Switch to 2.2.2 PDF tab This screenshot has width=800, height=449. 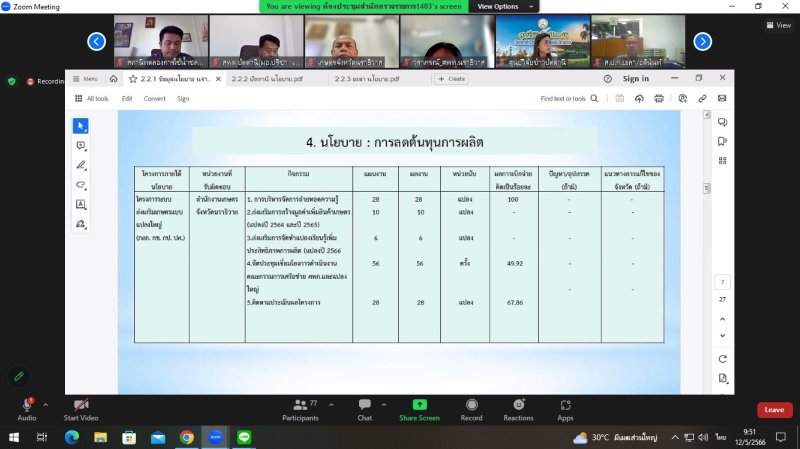pyautogui.click(x=267, y=78)
